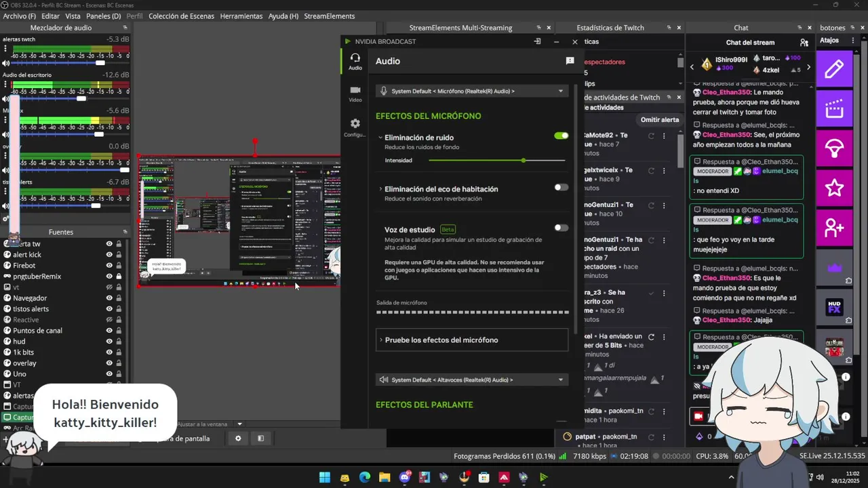Open system tray hidden icons chevron
Image resolution: width=868 pixels, height=488 pixels.
tap(731, 477)
